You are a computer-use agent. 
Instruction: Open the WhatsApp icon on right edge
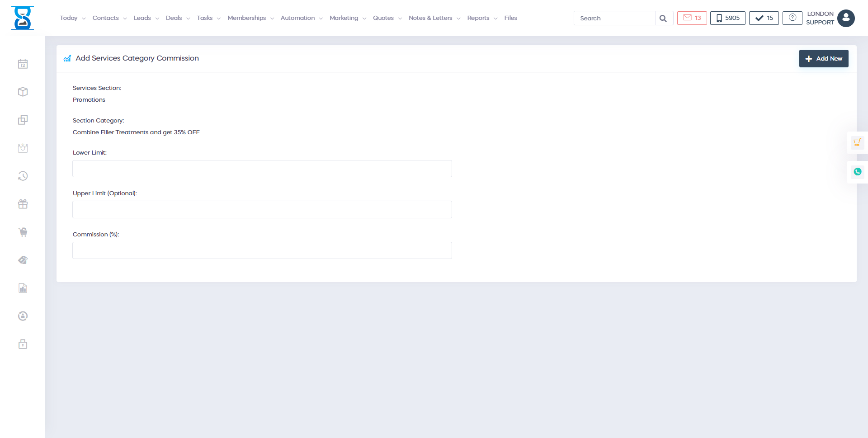click(x=857, y=172)
